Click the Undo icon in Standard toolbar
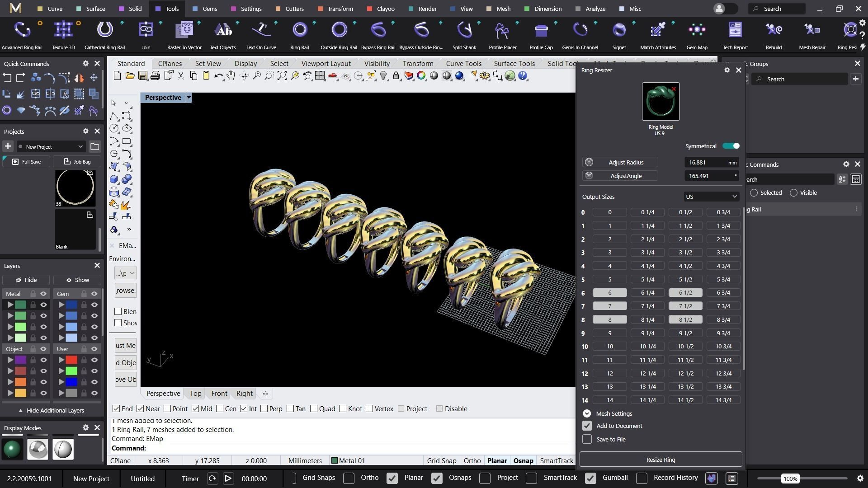This screenshot has height=488, width=868. pos(218,76)
